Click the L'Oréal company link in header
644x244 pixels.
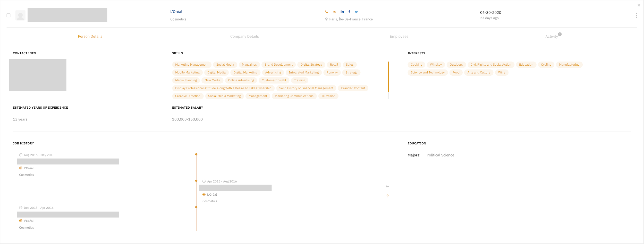tap(176, 12)
